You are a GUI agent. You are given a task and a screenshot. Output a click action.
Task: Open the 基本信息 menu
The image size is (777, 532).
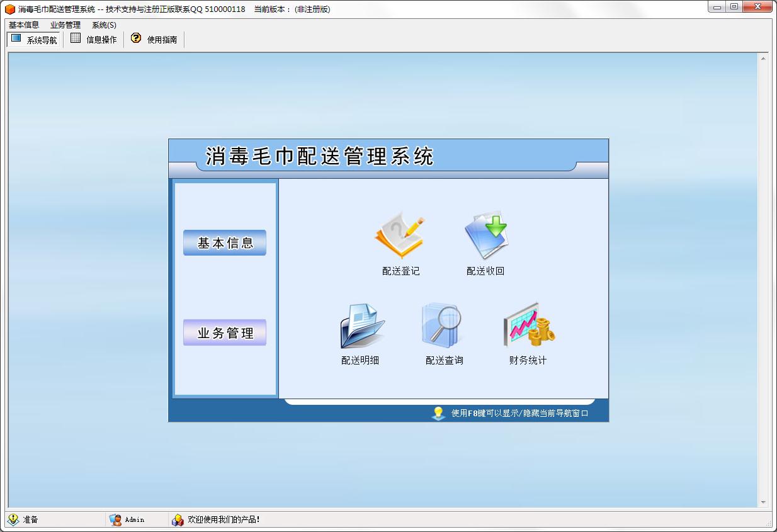pos(24,25)
